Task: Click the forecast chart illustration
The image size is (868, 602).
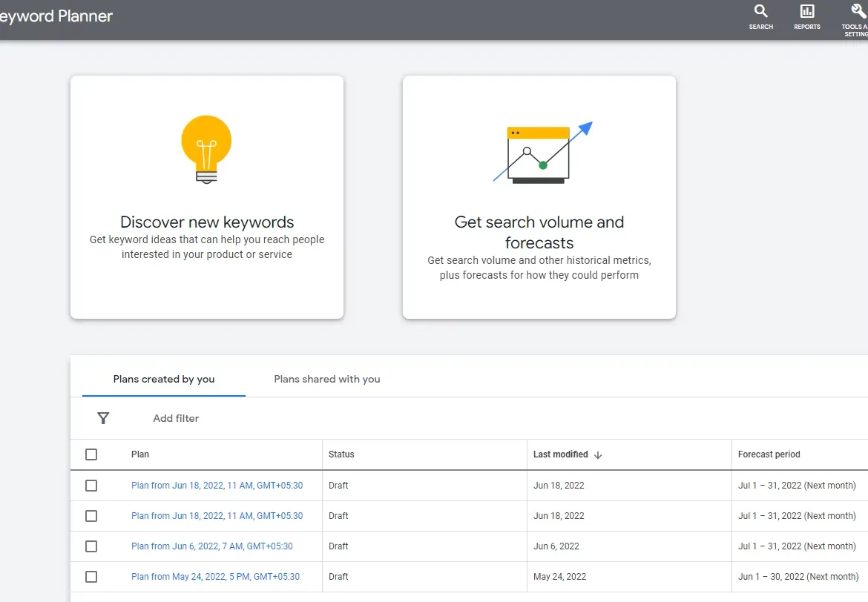Action: tap(543, 153)
